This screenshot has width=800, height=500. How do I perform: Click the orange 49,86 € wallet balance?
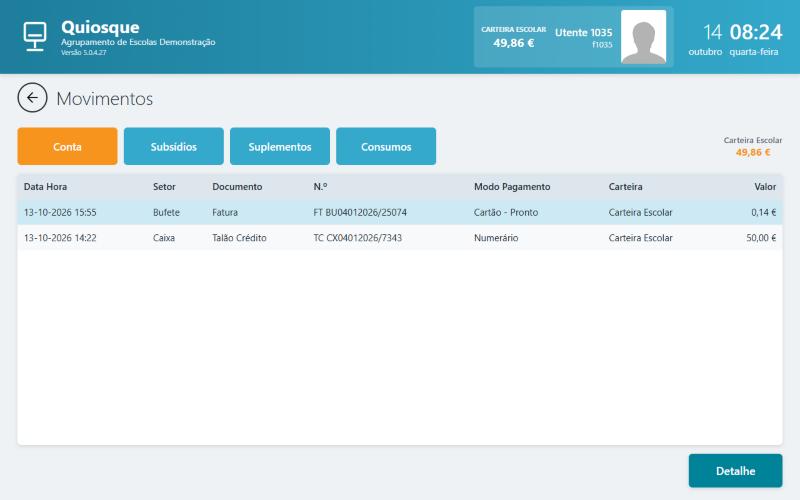point(753,153)
